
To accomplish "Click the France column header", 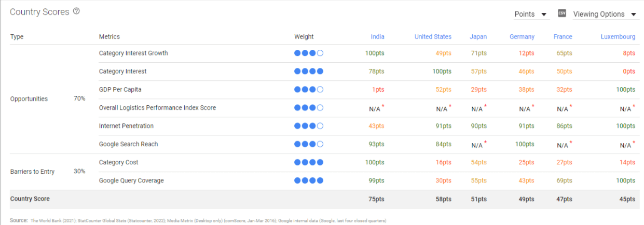I will 563,37.
